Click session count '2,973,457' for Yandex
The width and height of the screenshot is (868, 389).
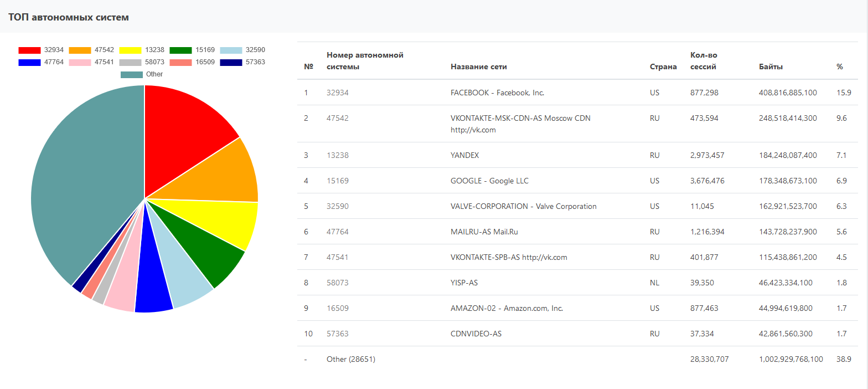click(x=707, y=155)
